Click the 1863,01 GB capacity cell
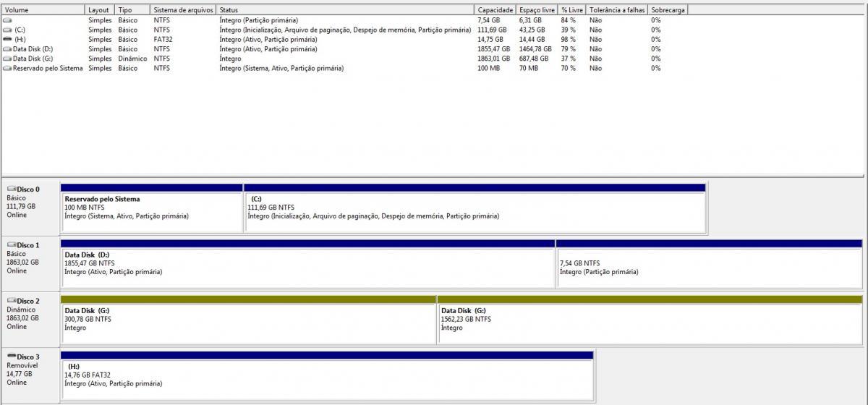868x405 pixels. [495, 59]
